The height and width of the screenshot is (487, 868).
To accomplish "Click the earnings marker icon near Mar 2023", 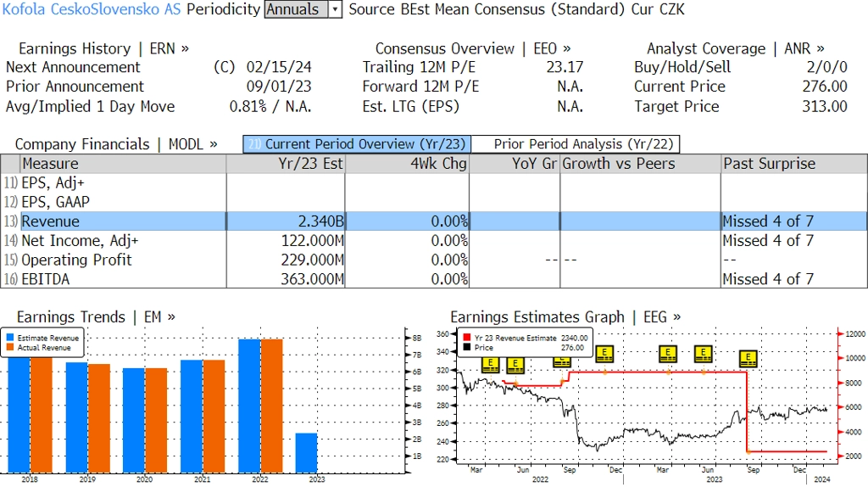I will 668,354.
